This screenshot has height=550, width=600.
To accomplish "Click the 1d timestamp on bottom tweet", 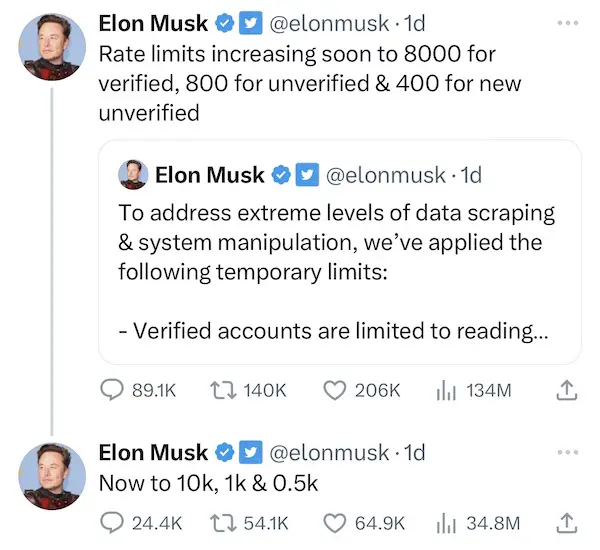I will pos(412,452).
